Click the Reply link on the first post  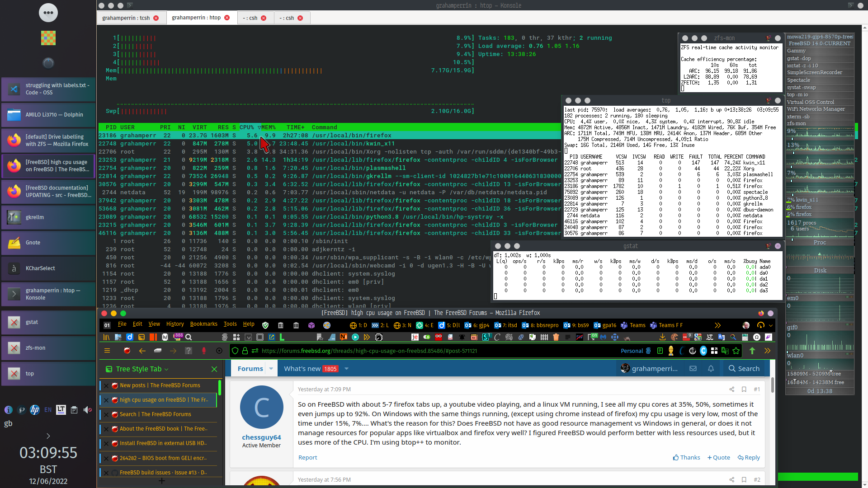click(749, 458)
